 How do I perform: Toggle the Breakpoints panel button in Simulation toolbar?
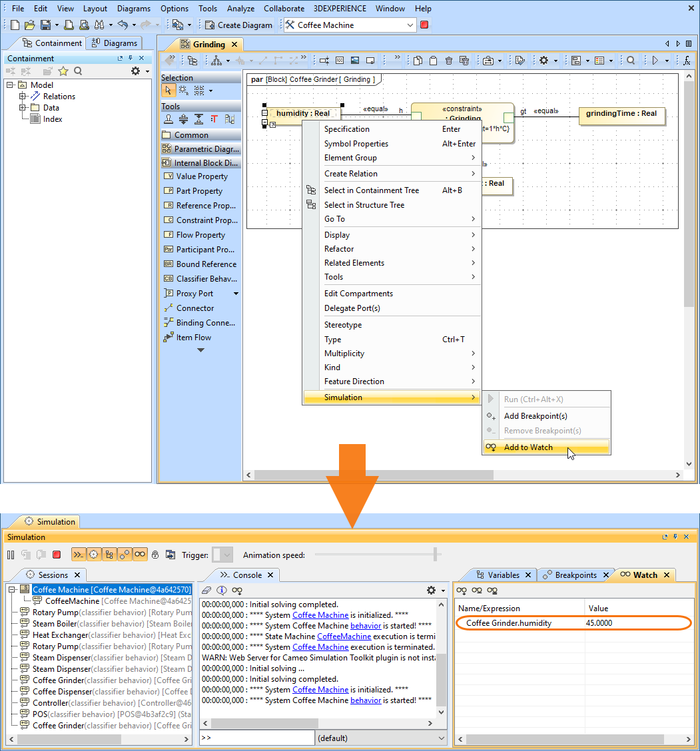pos(125,555)
